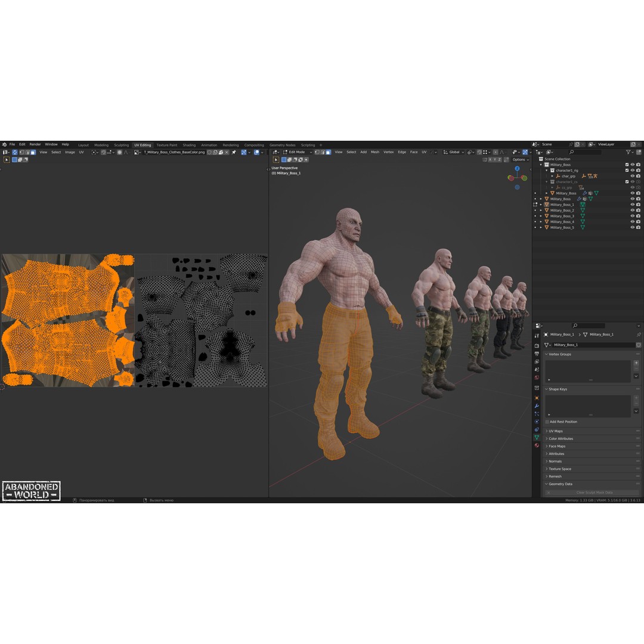The height and width of the screenshot is (644, 644).
Task: Open the Global transform orientation dropdown
Action: click(453, 152)
